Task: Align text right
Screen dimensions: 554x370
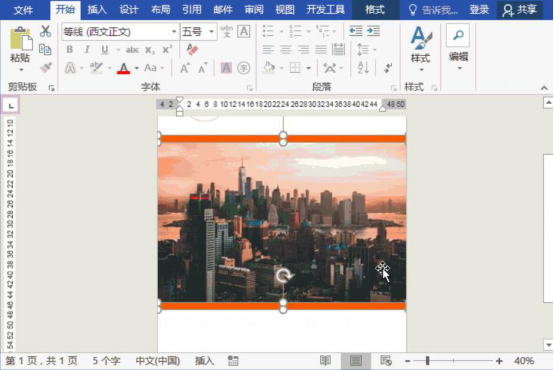Action: pos(303,49)
